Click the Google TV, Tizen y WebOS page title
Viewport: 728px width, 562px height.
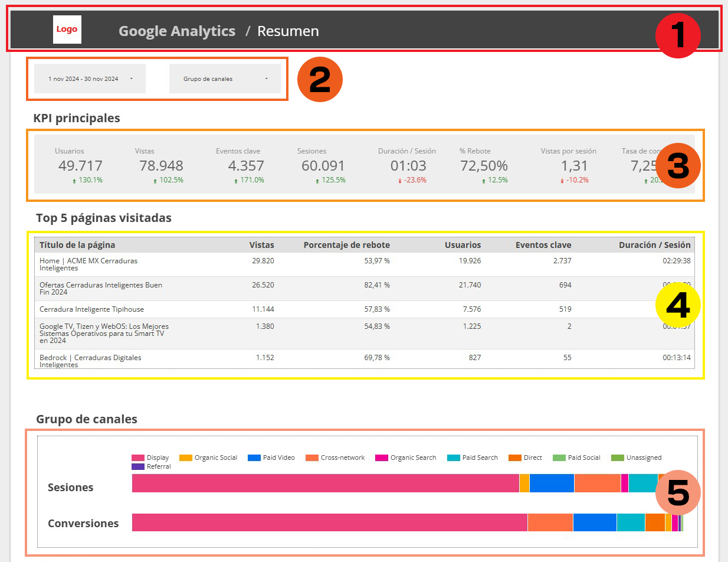[x=104, y=334]
